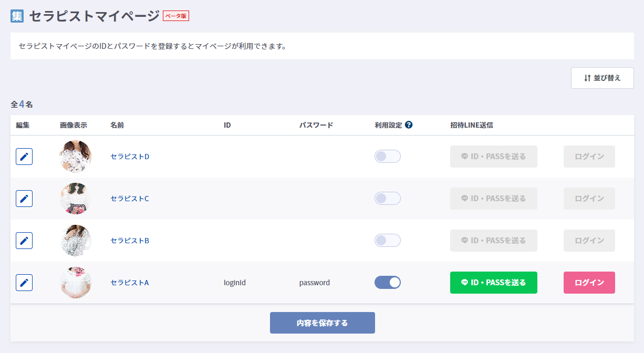Click the セラピストA name link
The image size is (644, 353).
click(x=130, y=283)
